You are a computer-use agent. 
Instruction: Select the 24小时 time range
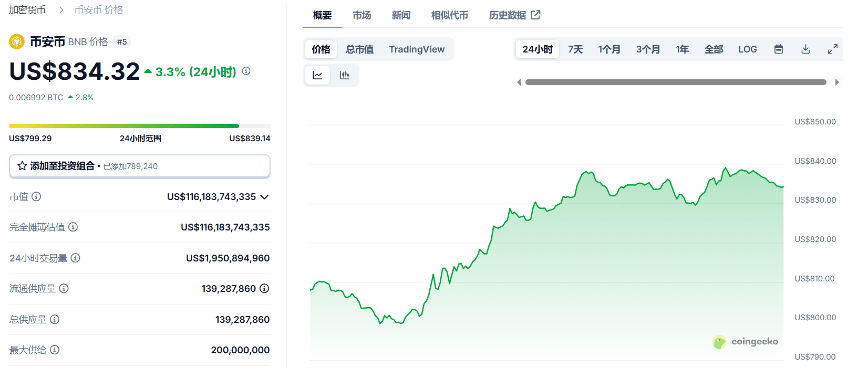pos(538,49)
